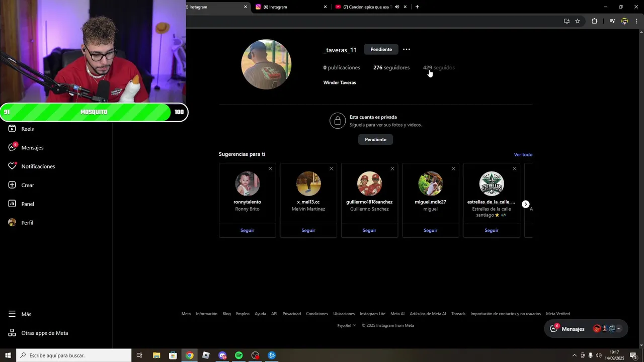Open the Privacidad footer link

[x=292, y=314]
